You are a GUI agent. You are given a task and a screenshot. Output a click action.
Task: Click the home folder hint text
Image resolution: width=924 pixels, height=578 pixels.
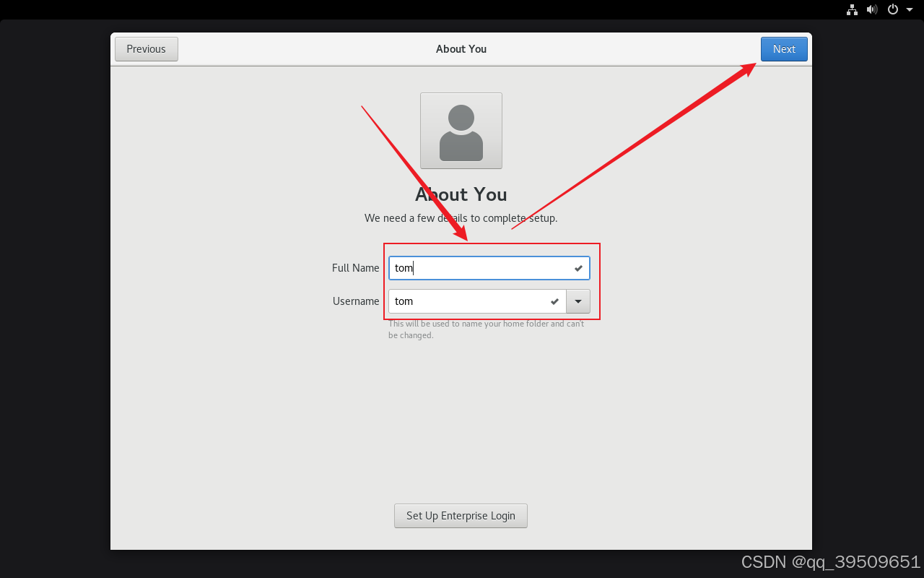coord(487,329)
